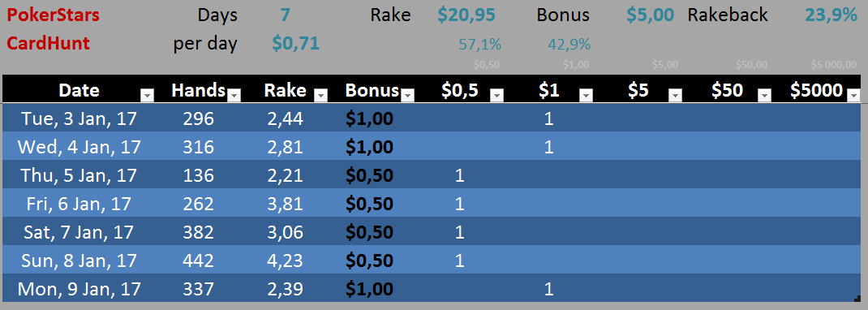Open the Hands column filter dropdown
The image size is (868, 310).
pyautogui.click(x=234, y=95)
